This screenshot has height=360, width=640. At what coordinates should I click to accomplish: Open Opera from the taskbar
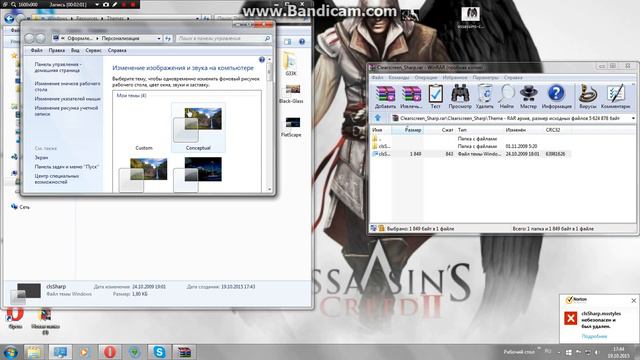(109, 352)
